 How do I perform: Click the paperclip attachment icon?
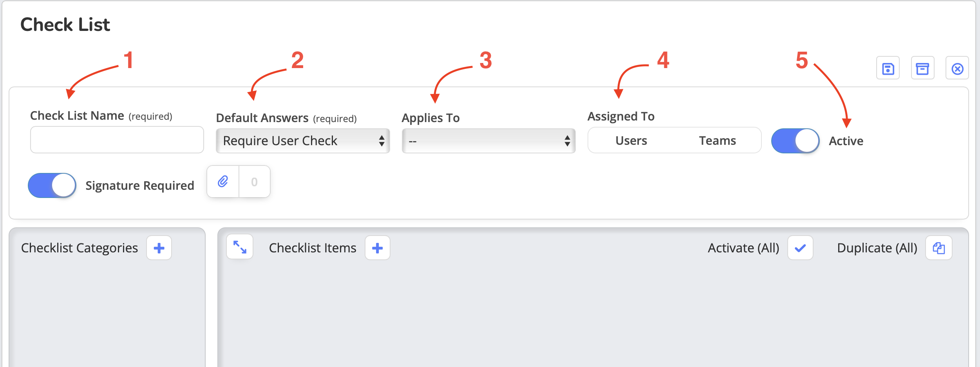tap(223, 182)
